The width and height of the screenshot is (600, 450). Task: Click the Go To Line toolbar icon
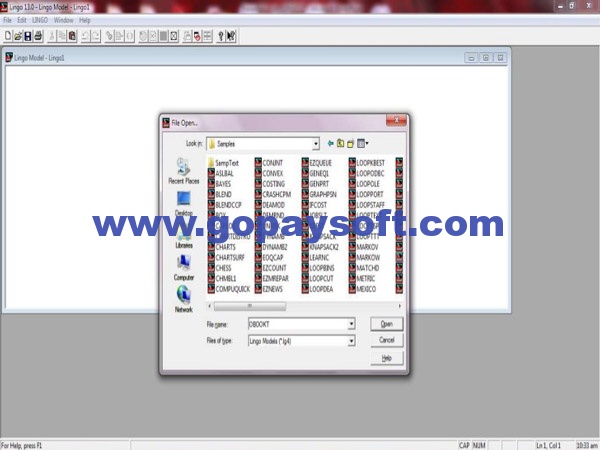click(x=119, y=36)
